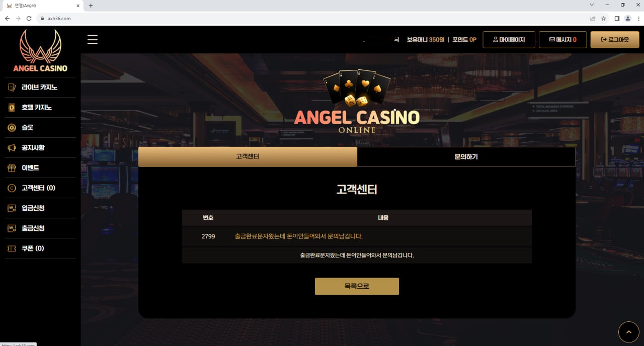Open 고객센터 (0) in the sidebar

(40, 188)
